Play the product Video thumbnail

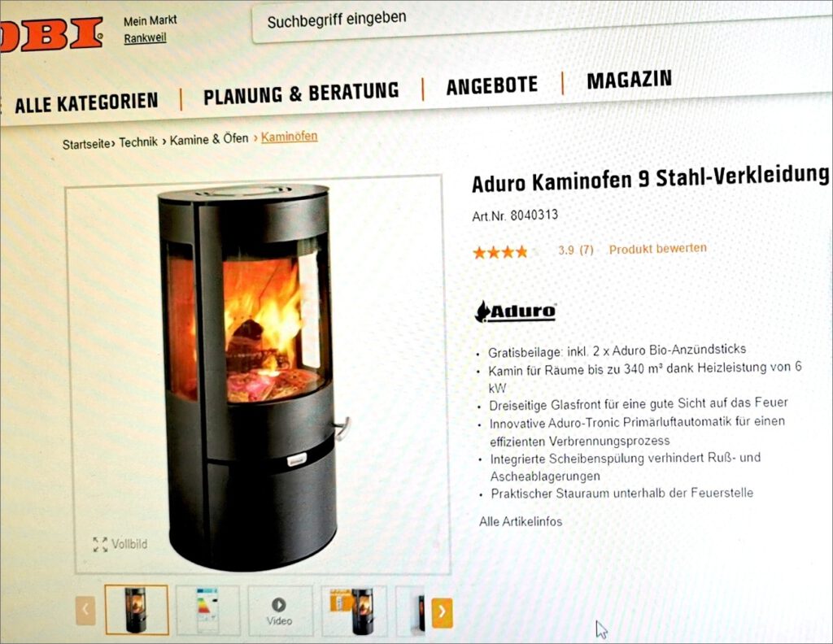click(280, 611)
